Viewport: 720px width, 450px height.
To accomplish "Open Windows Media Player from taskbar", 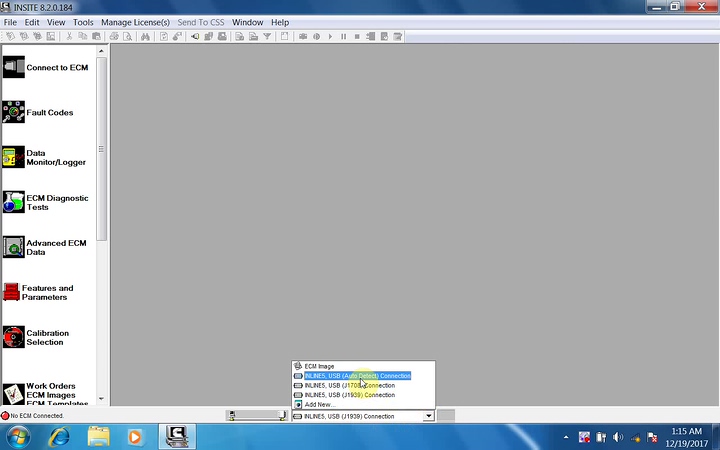I will tap(135, 437).
